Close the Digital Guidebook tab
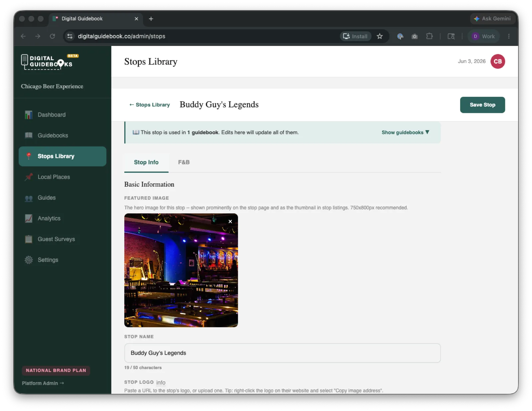The image size is (532, 411). click(136, 19)
